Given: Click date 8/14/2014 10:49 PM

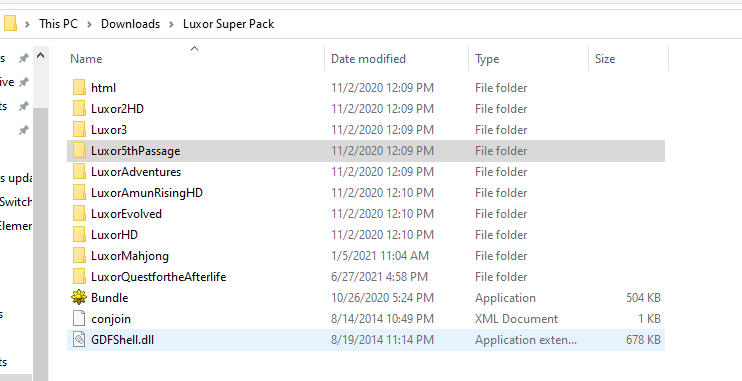Looking at the screenshot, I should point(382,319).
